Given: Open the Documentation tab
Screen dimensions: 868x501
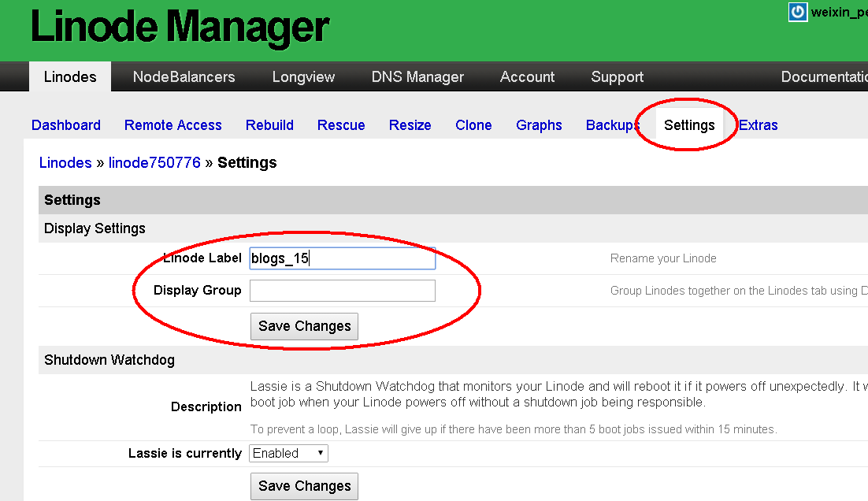Looking at the screenshot, I should click(x=825, y=76).
